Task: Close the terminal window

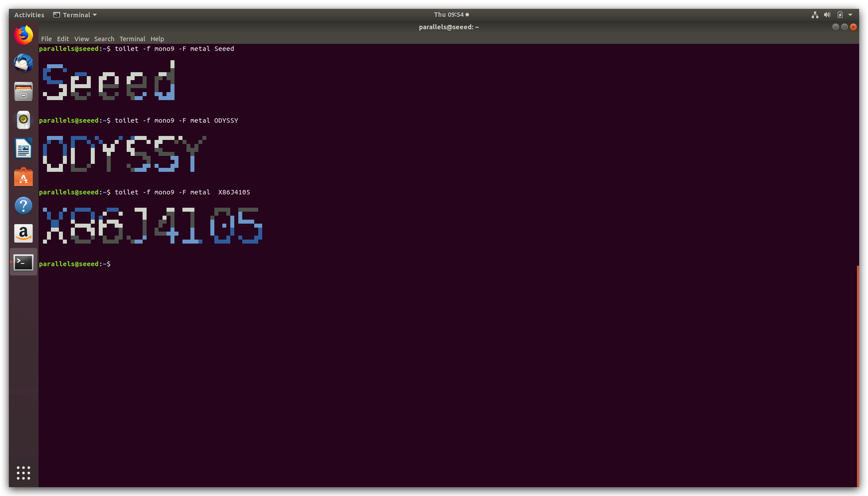Action: click(853, 27)
